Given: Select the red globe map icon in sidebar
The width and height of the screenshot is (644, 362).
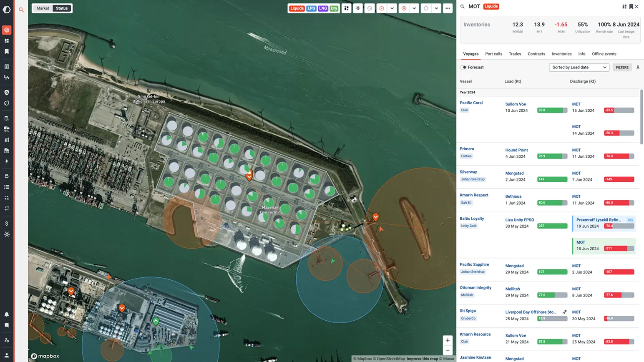Looking at the screenshot, I should pyautogui.click(x=7, y=30).
